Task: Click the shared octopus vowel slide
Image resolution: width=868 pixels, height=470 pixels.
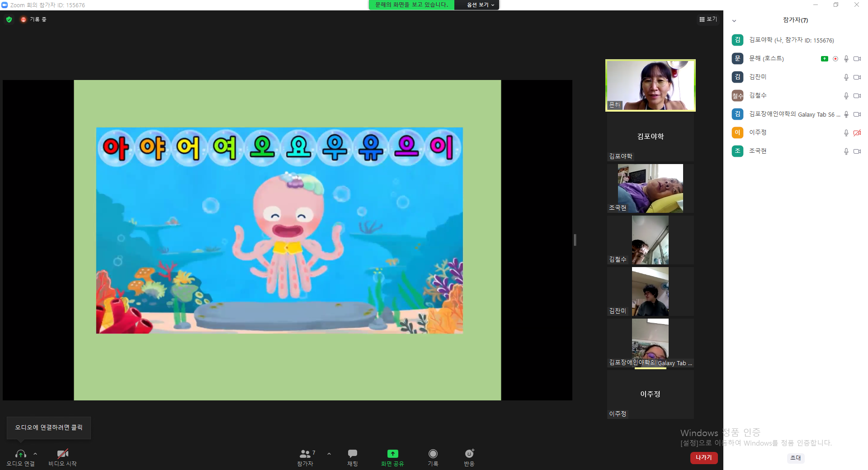Action: pos(279,230)
